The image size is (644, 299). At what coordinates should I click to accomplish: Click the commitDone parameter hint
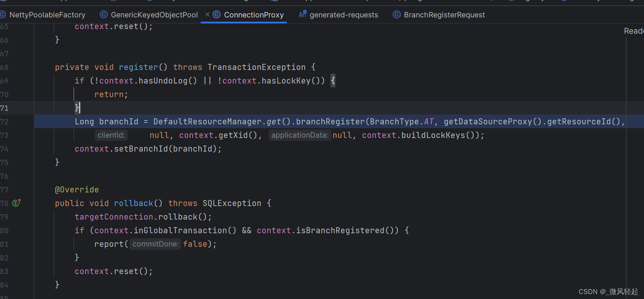pos(156,244)
